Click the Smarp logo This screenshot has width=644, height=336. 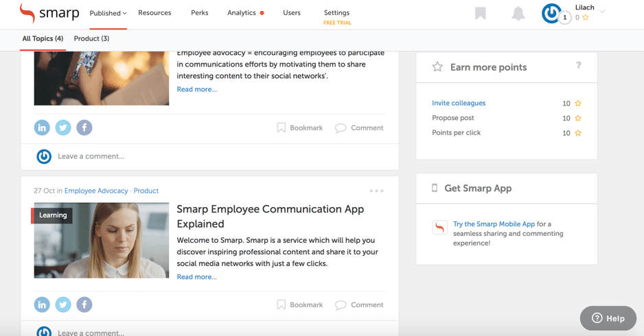(x=49, y=13)
